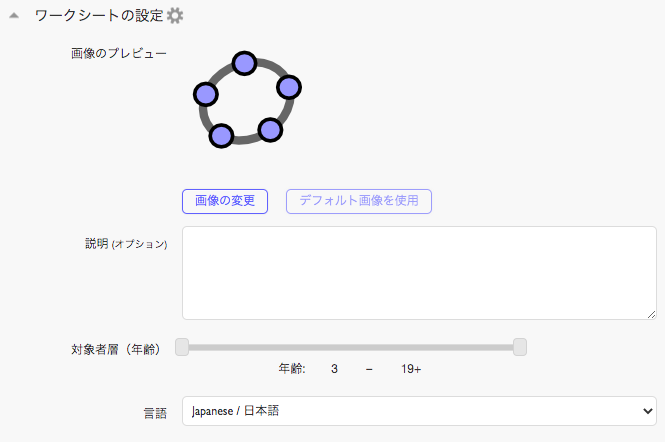
Task: Click the 説明 (オプション) label
Action: coord(126,243)
